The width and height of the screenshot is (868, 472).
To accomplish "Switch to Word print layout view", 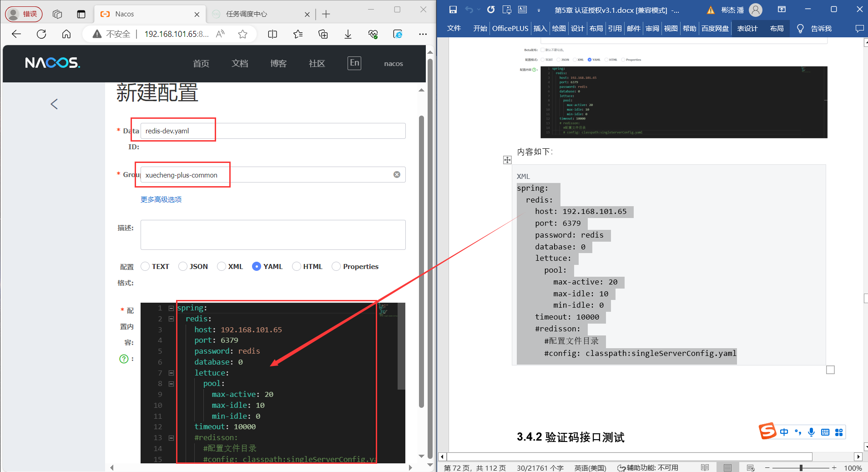I will 728,467.
